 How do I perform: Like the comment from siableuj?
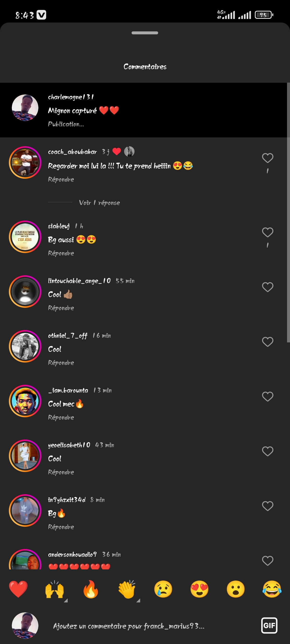pyautogui.click(x=268, y=232)
